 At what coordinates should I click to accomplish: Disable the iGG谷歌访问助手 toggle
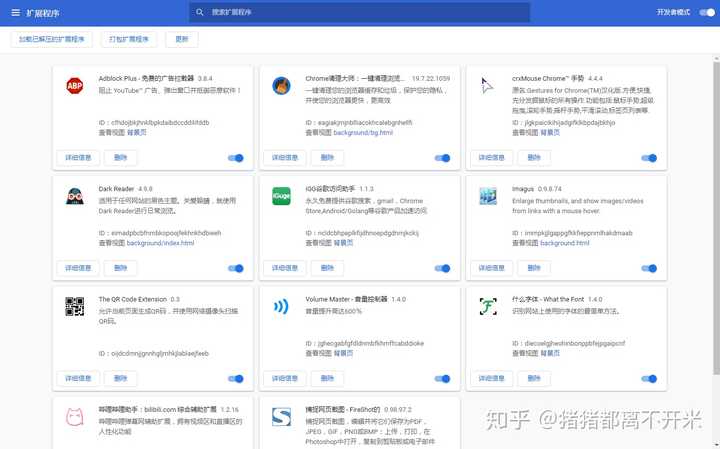pos(443,268)
